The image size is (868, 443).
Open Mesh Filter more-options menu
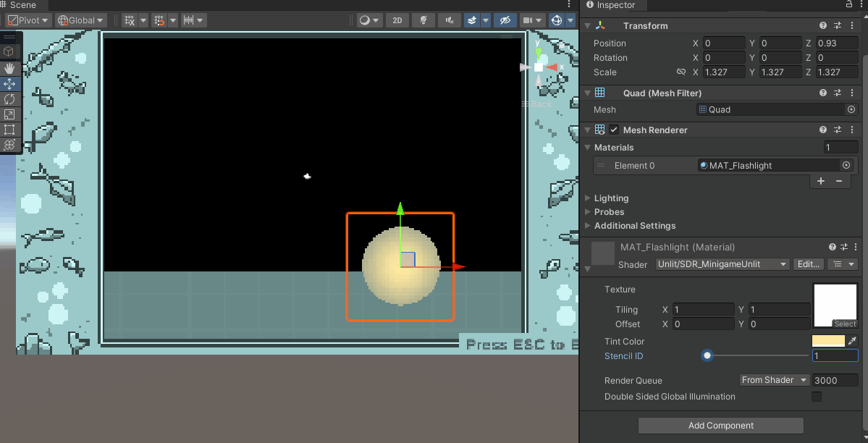click(852, 93)
